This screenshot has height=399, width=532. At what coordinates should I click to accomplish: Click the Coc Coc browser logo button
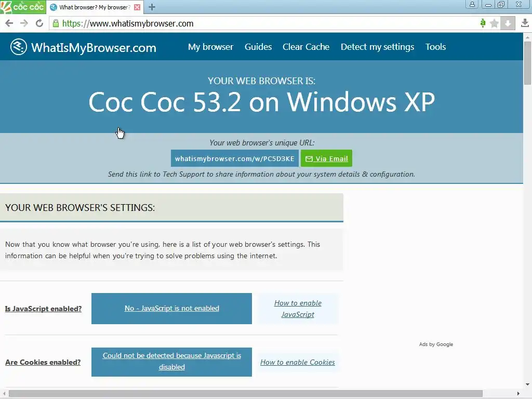(23, 7)
